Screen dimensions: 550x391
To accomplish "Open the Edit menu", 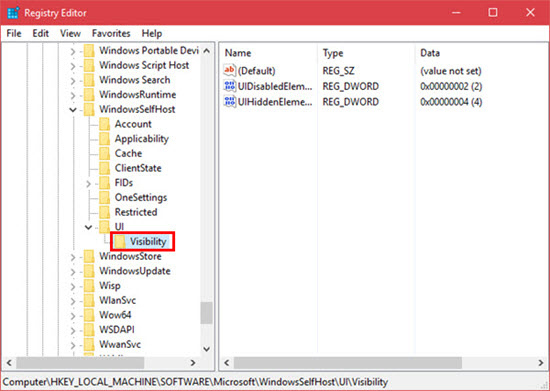I will tap(40, 33).
